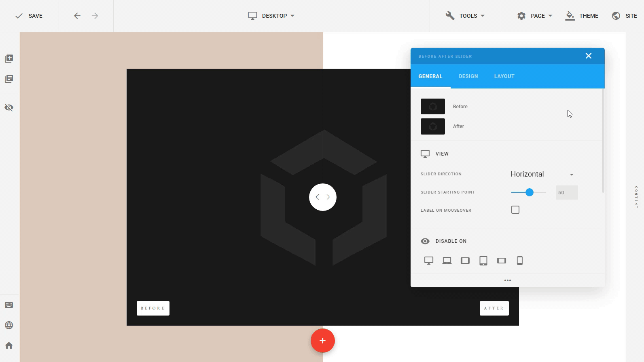Screen dimensions: 644x362
Task: Click the After text label in panel
Action: point(458,126)
